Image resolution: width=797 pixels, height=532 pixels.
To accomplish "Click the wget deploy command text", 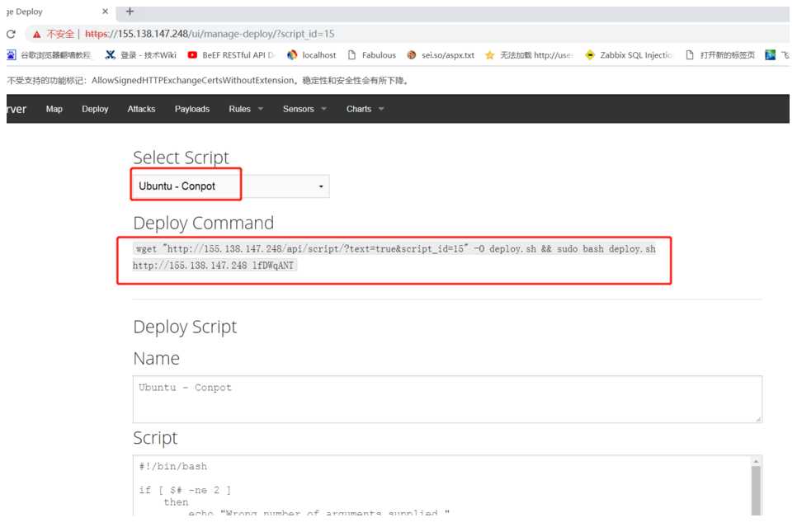I will (x=394, y=257).
